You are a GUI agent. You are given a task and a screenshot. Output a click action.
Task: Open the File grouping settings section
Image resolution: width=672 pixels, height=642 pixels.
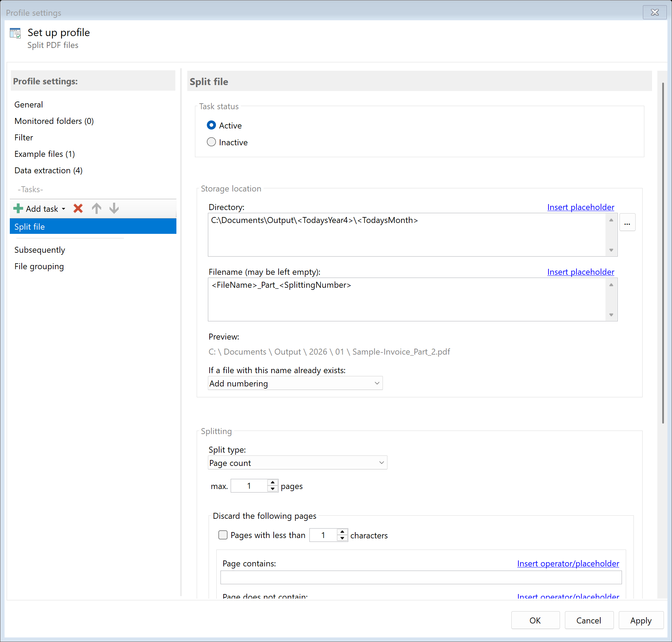[x=39, y=266]
